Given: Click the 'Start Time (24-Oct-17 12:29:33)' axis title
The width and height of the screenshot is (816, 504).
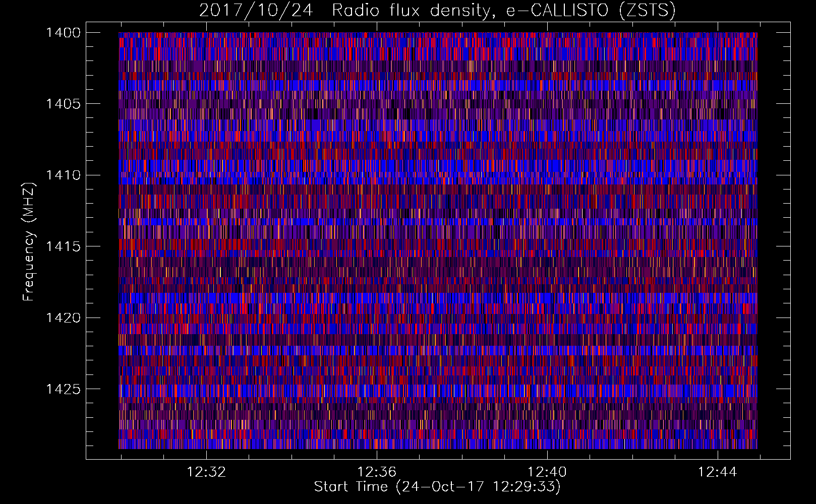Looking at the screenshot, I should (437, 487).
